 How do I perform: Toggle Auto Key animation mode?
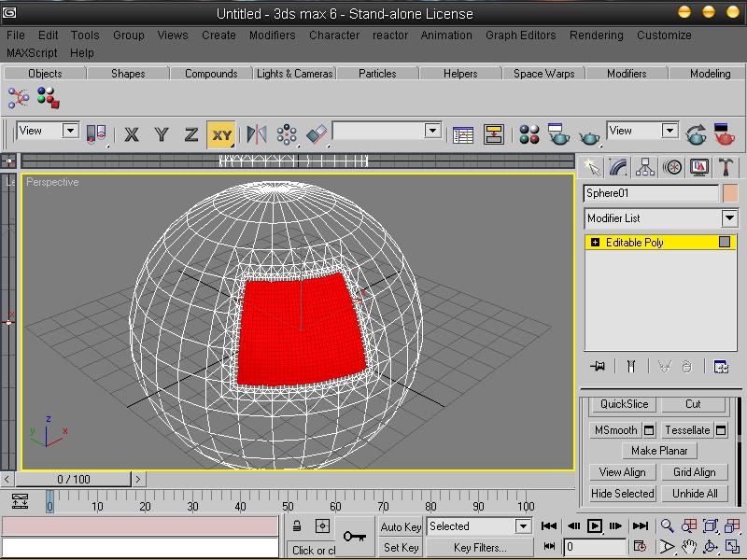click(401, 526)
